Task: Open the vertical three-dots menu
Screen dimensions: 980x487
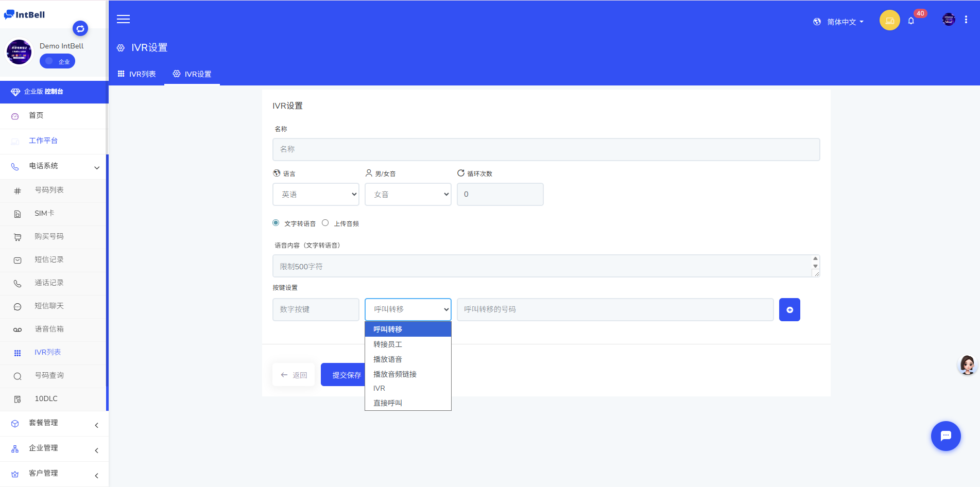Action: click(966, 20)
